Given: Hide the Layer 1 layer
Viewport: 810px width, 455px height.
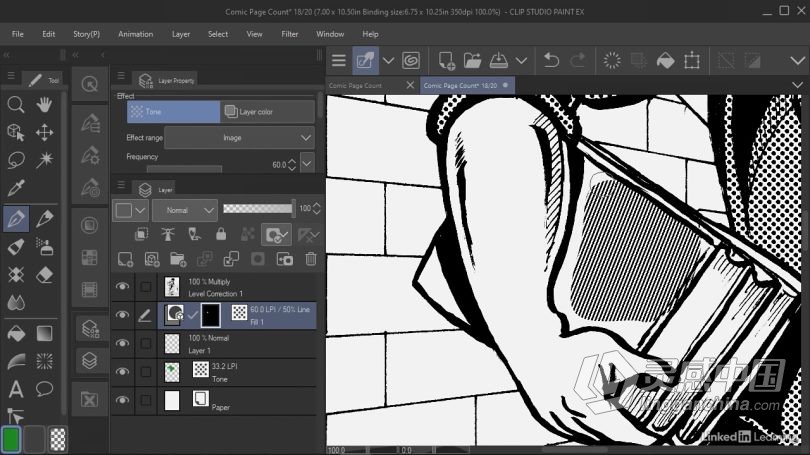Looking at the screenshot, I should pos(122,343).
